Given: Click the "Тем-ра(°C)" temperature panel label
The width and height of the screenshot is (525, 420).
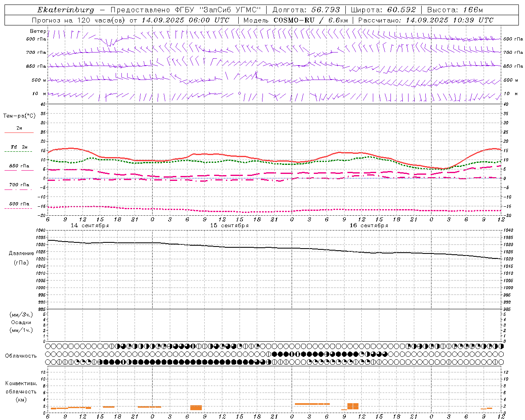Looking at the screenshot, I should tap(19, 116).
